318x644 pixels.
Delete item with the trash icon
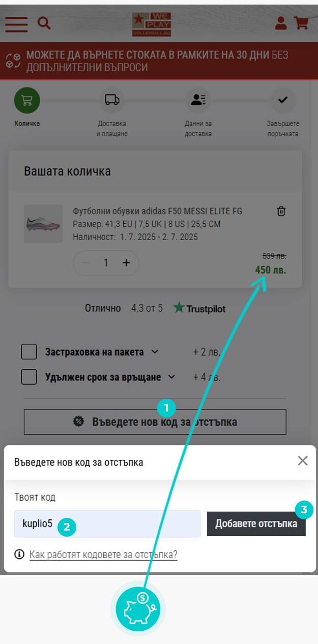pos(281,211)
